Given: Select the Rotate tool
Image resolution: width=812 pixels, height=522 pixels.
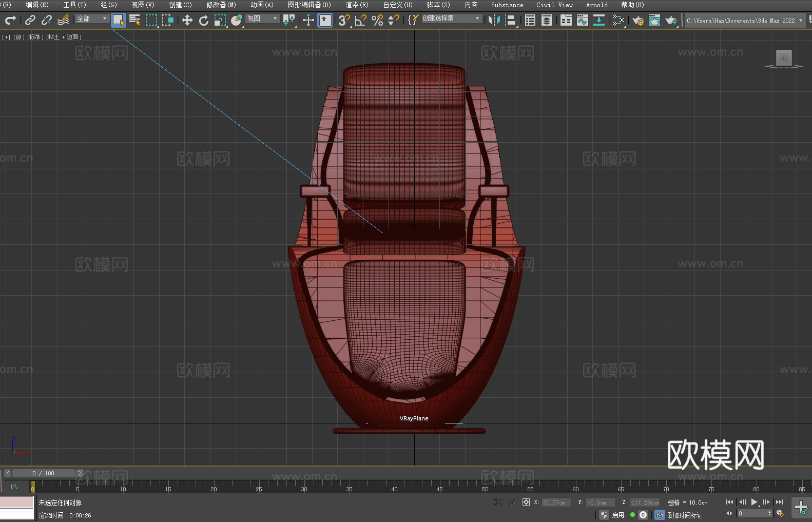Looking at the screenshot, I should 204,20.
